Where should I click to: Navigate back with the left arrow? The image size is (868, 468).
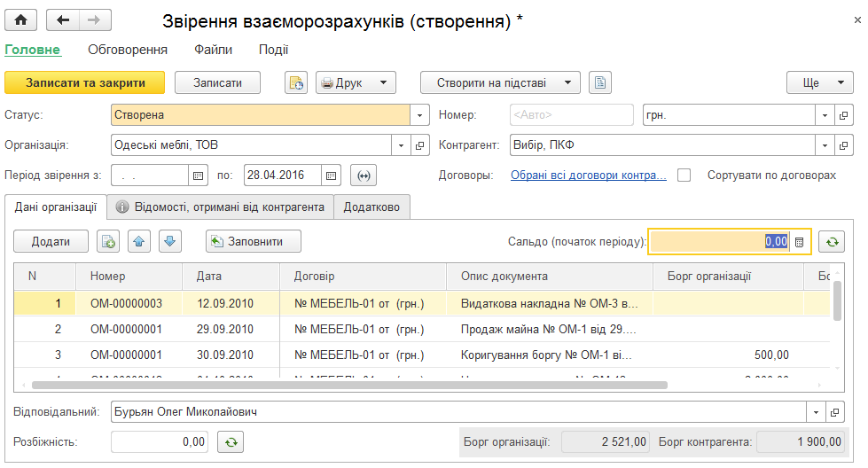pyautogui.click(x=63, y=20)
